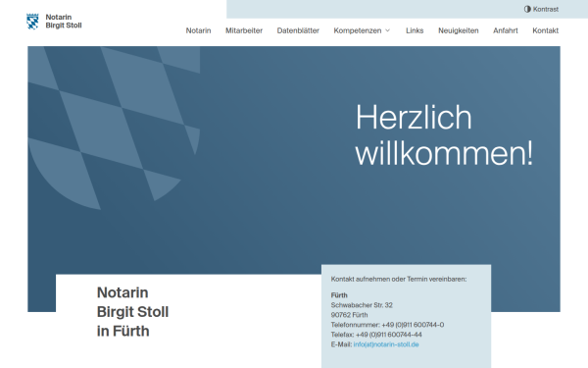588x368 pixels.
Task: Click the Herzlich willkommen headline
Action: (x=444, y=134)
